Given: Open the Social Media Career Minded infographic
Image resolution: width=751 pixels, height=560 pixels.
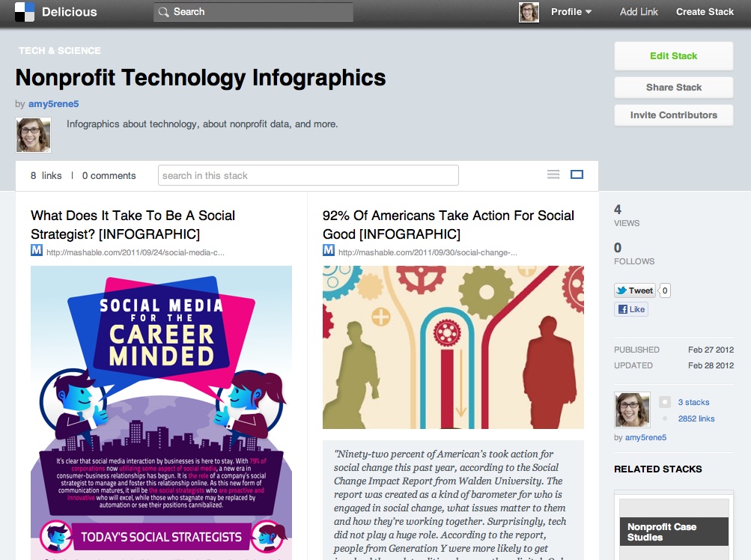Looking at the screenshot, I should pos(162,413).
